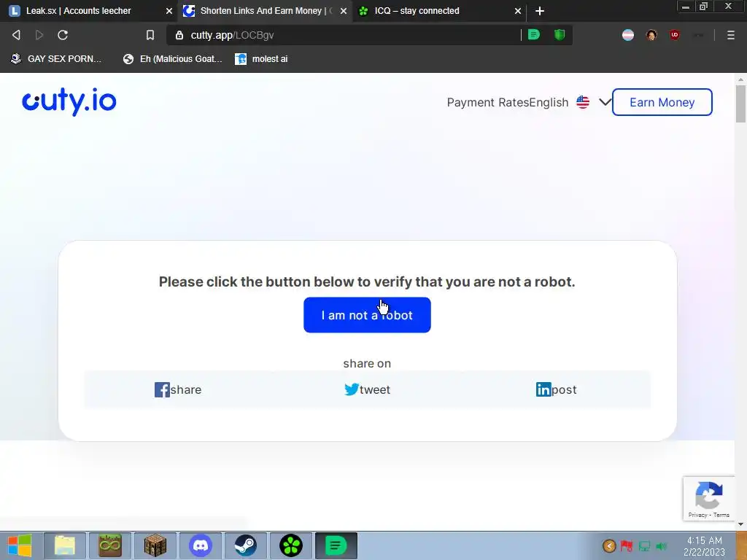Open a new browser tab

pos(540,11)
